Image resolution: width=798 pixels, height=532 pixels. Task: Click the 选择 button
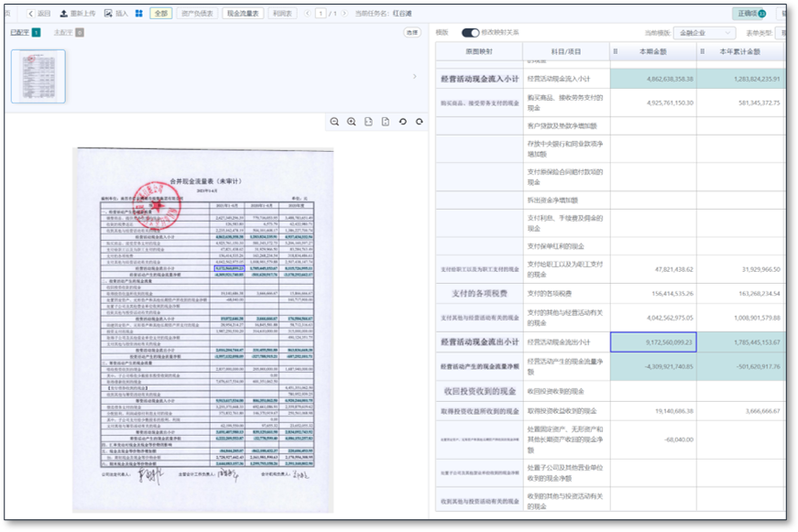click(x=412, y=33)
